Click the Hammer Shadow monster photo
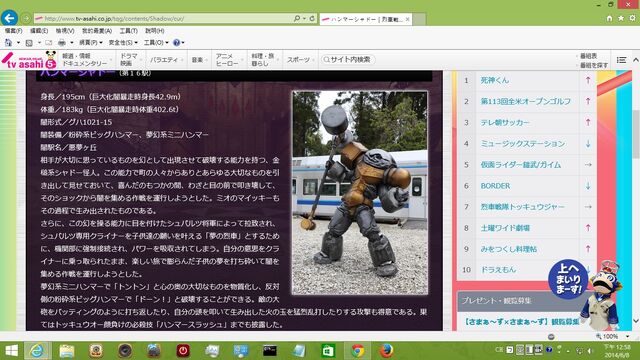This screenshot has height=360, width=640. (360, 192)
